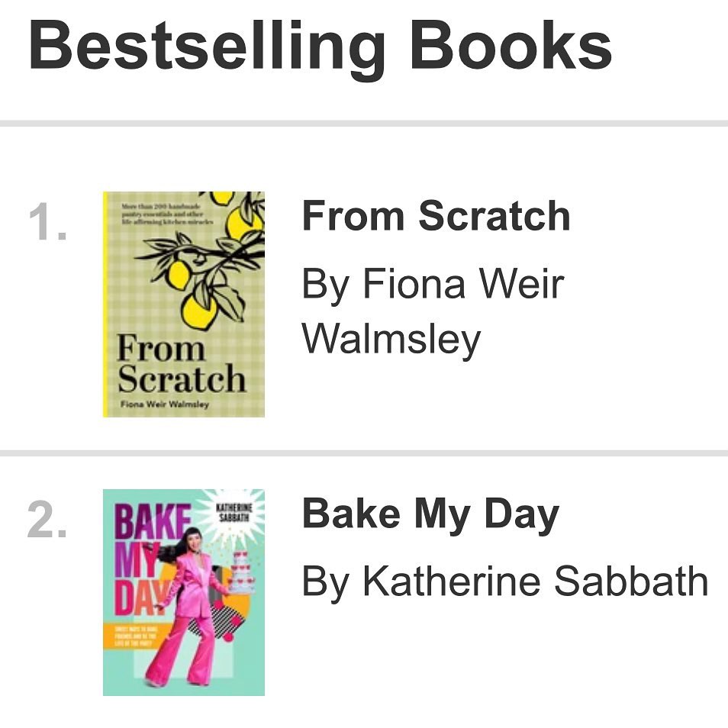The height and width of the screenshot is (728, 728).
Task: Open the From Scratch book cover thumbnail
Action: tap(184, 304)
